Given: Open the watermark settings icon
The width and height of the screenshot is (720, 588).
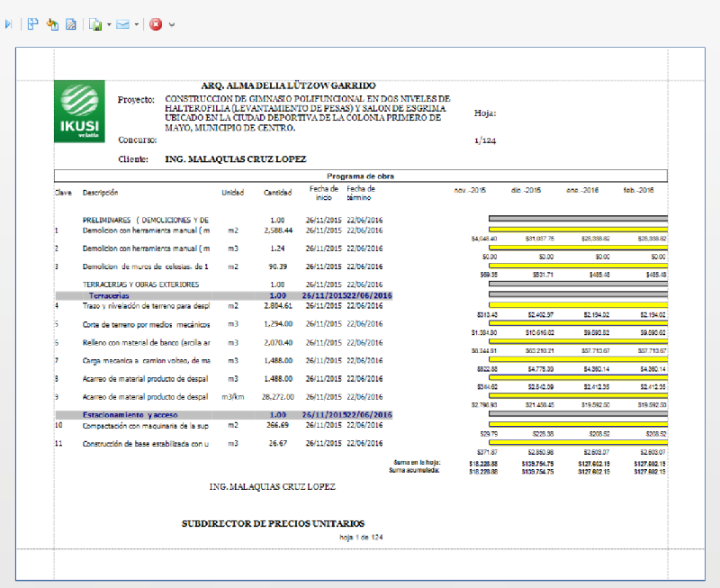Looking at the screenshot, I should (71, 24).
